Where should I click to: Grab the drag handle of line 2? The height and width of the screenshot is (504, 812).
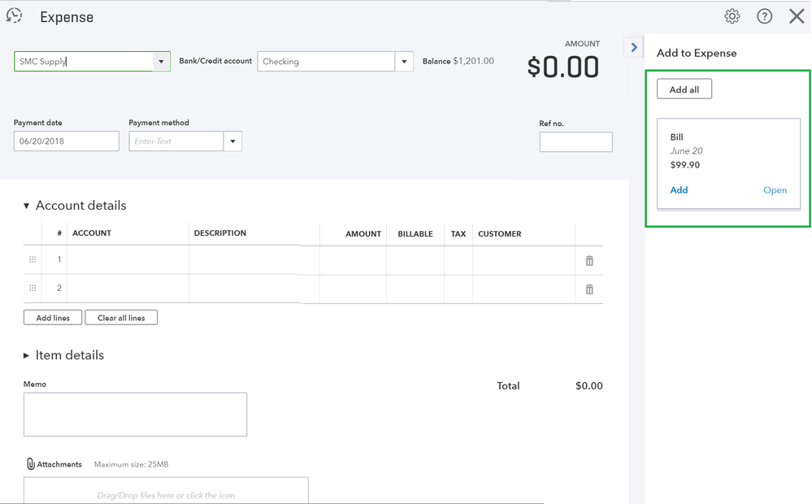click(33, 288)
